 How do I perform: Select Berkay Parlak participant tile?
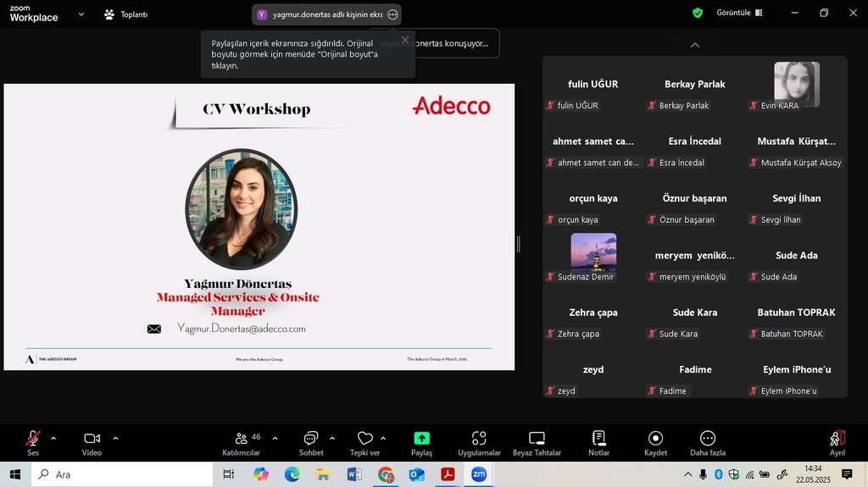(695, 84)
